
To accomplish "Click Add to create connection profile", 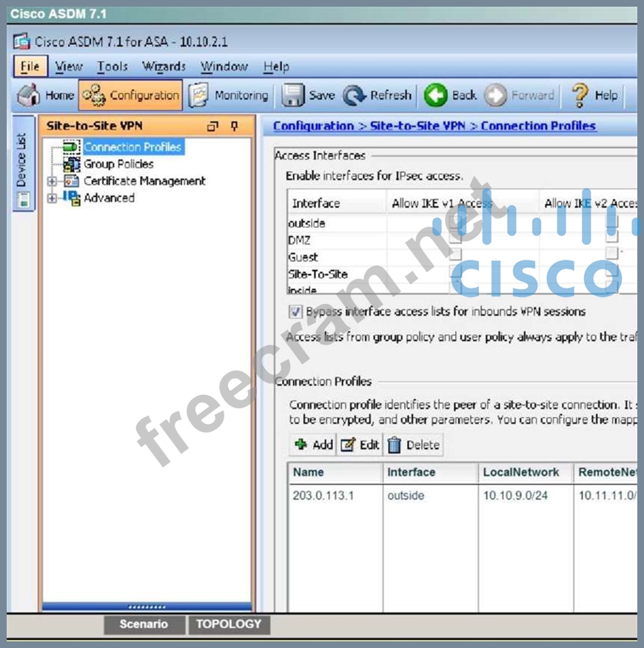I will pos(314,445).
